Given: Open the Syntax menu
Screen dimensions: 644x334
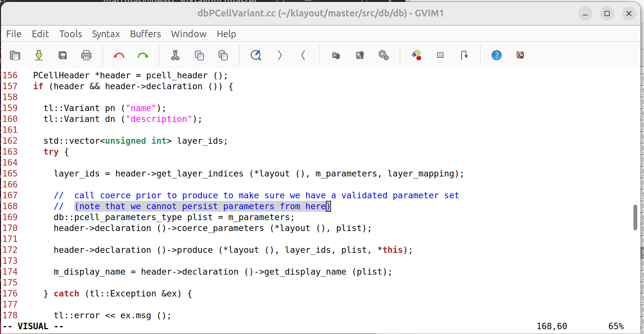Looking at the screenshot, I should coord(106,34).
